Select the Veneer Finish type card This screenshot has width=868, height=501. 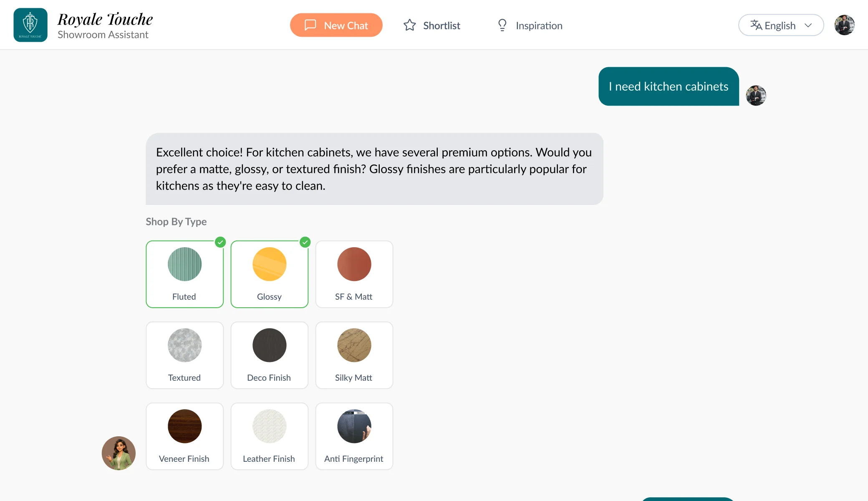pos(184,436)
